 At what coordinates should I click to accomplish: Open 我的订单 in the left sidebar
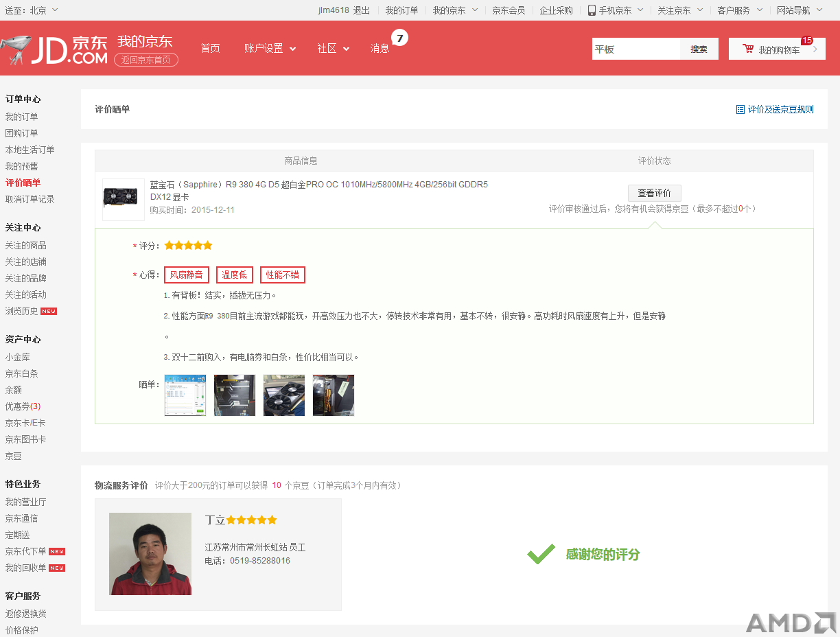point(22,117)
